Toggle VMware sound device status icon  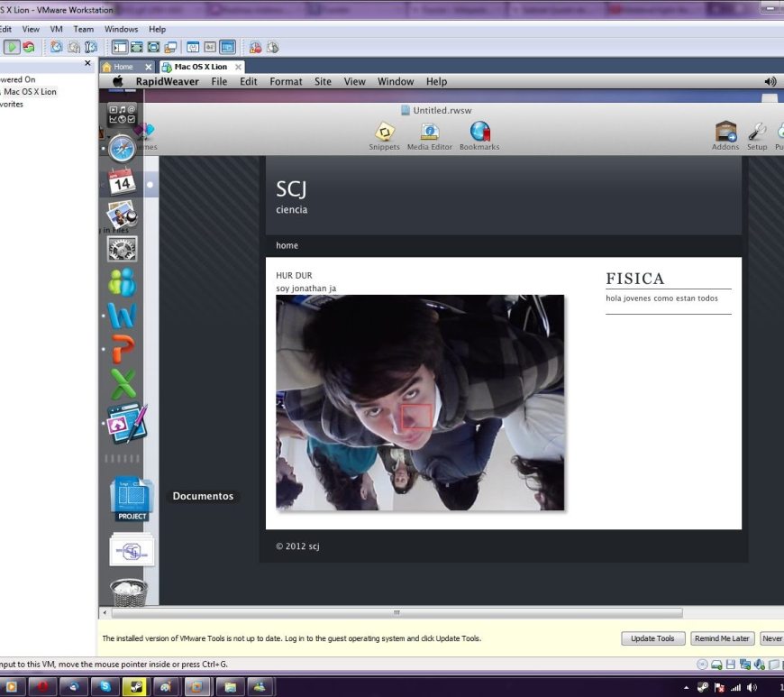[x=761, y=665]
